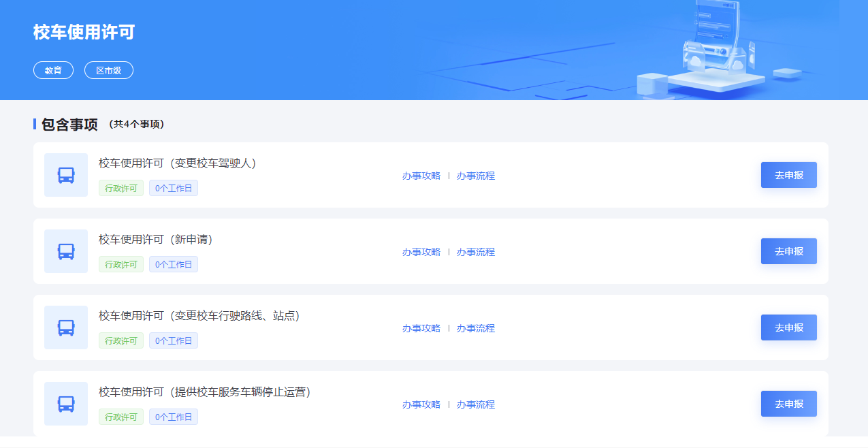Click 0个工作日 tag under 提供校车服务车辆停止运营
The width and height of the screenshot is (868, 448).
click(174, 417)
